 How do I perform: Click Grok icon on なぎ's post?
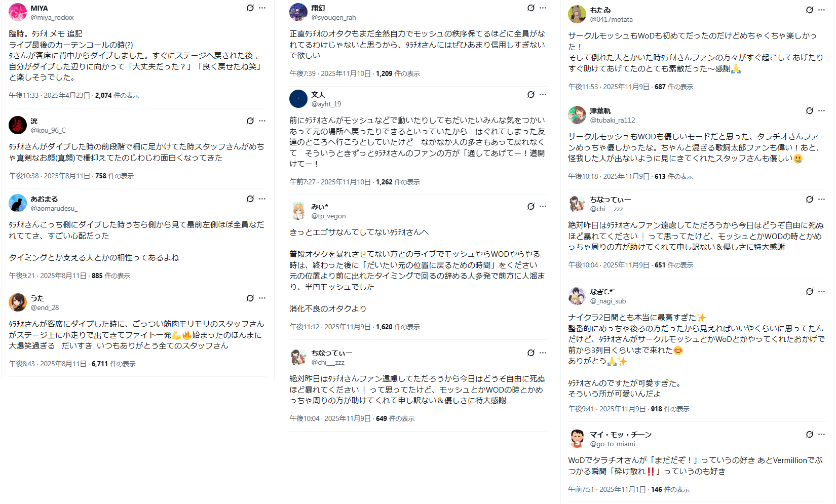[x=810, y=292]
